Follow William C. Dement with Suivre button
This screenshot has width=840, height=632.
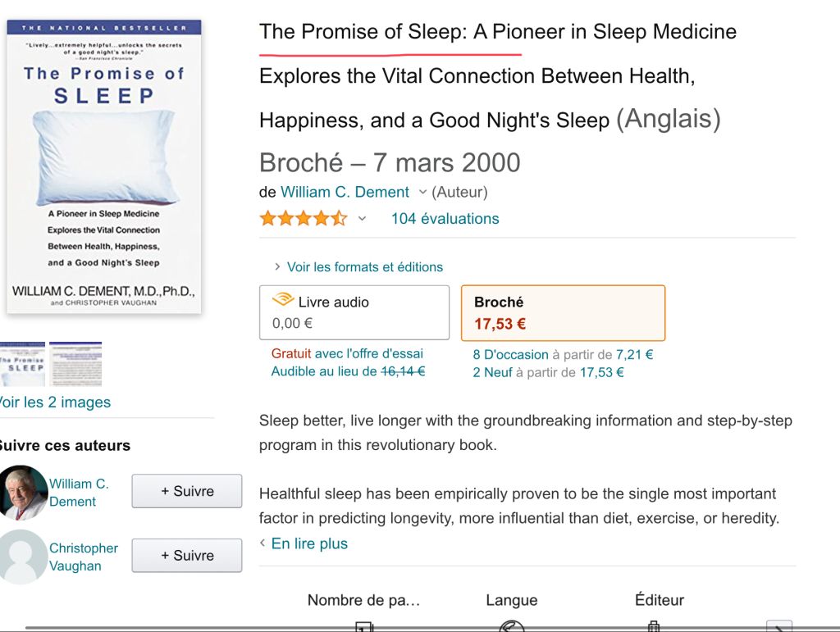[x=187, y=491]
